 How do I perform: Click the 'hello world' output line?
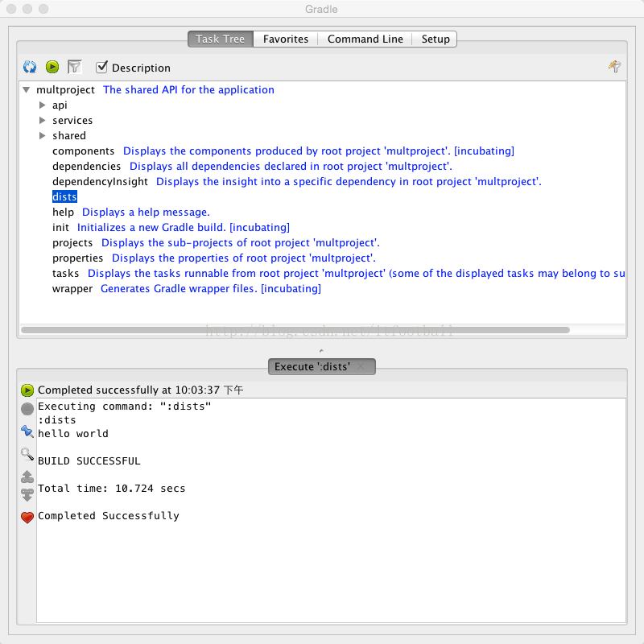[x=73, y=434]
